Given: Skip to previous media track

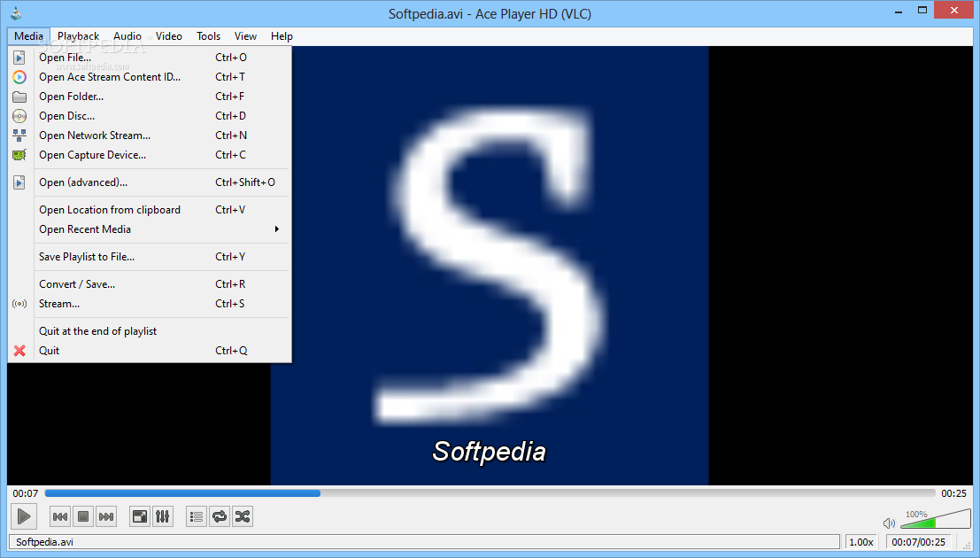Looking at the screenshot, I should click(x=60, y=516).
